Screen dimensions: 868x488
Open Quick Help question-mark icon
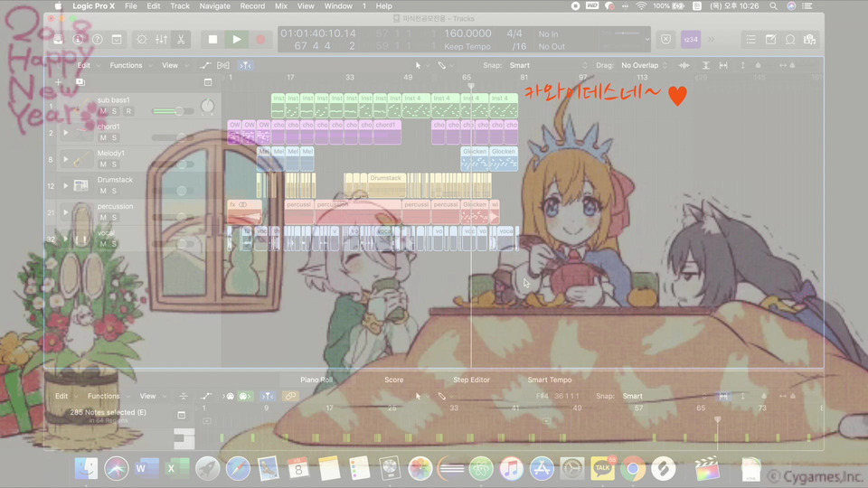pyautogui.click(x=98, y=39)
